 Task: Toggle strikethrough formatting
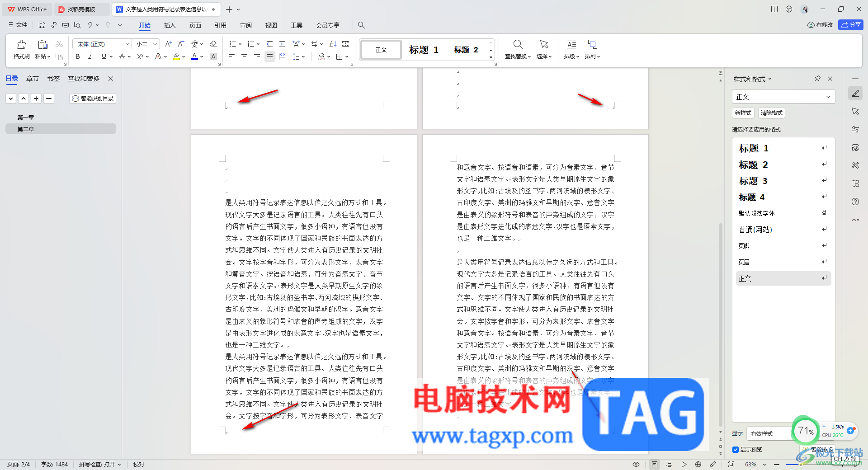(122, 56)
